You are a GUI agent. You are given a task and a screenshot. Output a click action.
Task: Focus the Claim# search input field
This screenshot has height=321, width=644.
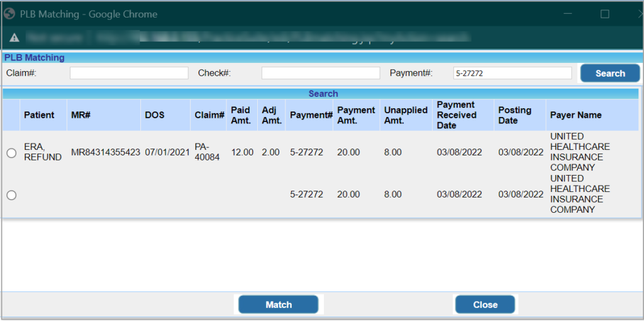pos(129,74)
